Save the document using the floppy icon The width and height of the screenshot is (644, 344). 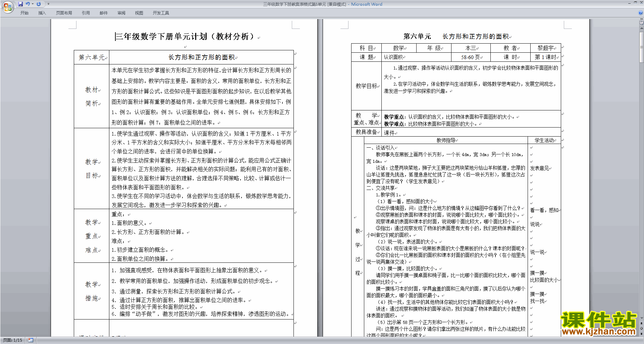pos(20,4)
